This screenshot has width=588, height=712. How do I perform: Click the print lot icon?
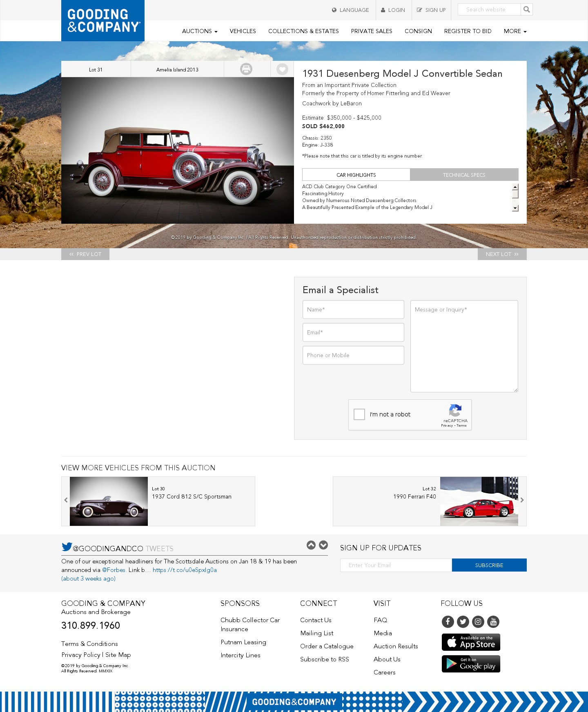pos(246,69)
